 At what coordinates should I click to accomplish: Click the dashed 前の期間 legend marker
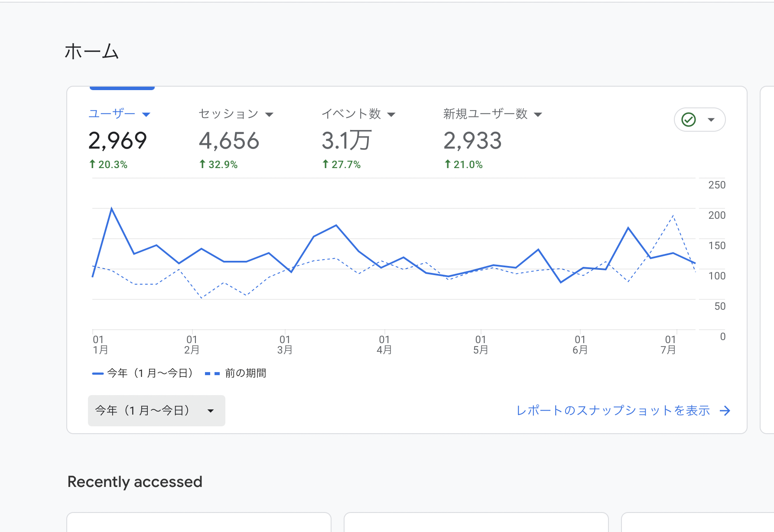tap(212, 373)
